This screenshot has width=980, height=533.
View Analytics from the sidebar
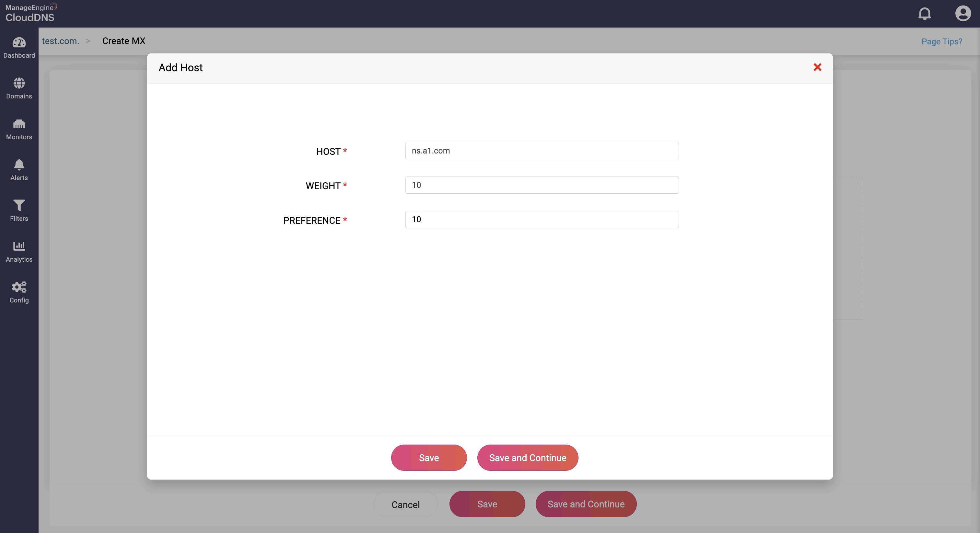point(19,246)
